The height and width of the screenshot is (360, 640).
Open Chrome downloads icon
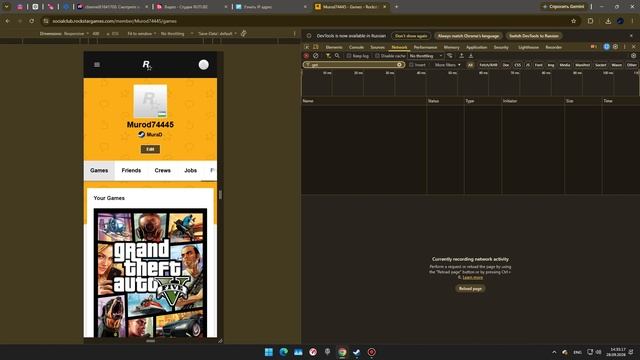pos(608,21)
